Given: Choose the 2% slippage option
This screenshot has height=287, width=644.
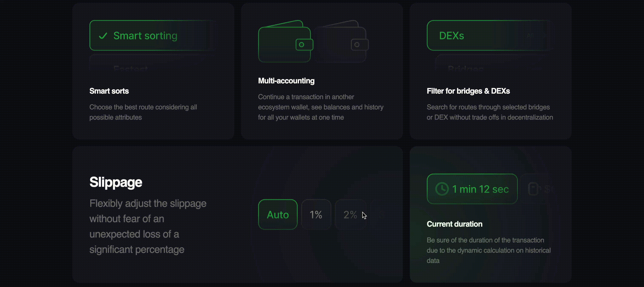Looking at the screenshot, I should [351, 215].
